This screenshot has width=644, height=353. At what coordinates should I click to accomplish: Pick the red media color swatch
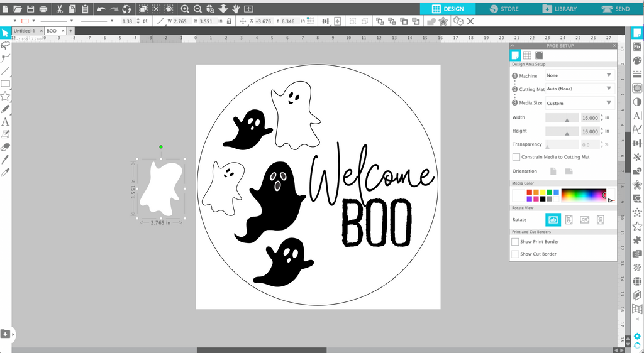pos(530,192)
